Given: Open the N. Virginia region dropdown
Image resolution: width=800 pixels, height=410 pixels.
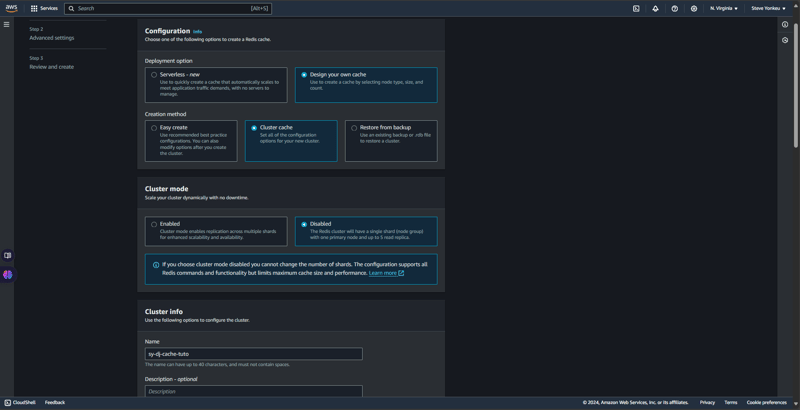Looking at the screenshot, I should click(x=723, y=9).
